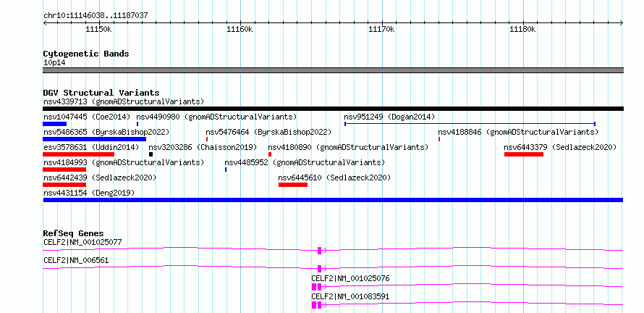Click variant label nsv1047445 (Coe2014)
Screen dimensions: 644x313
(x=87, y=117)
